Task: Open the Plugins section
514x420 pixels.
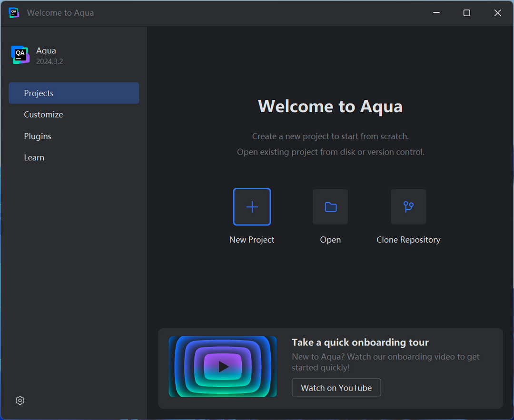Action: click(x=38, y=136)
